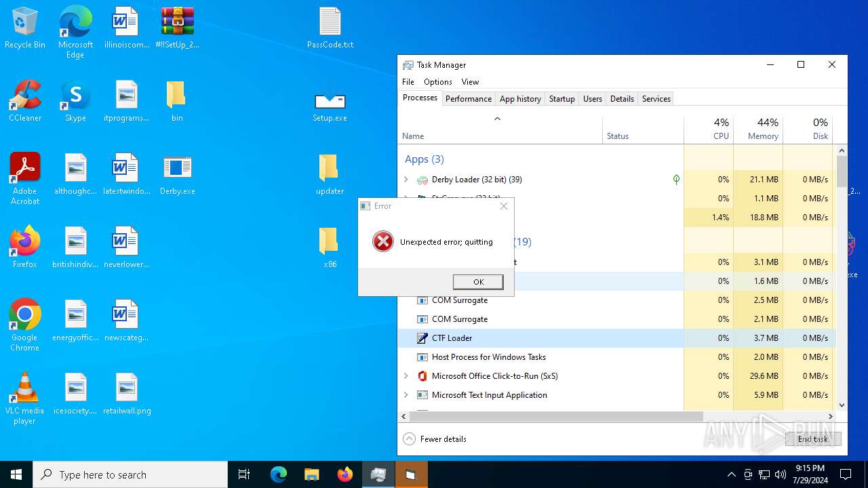Image resolution: width=868 pixels, height=488 pixels.
Task: Open the volume control in system tray
Action: (x=781, y=474)
